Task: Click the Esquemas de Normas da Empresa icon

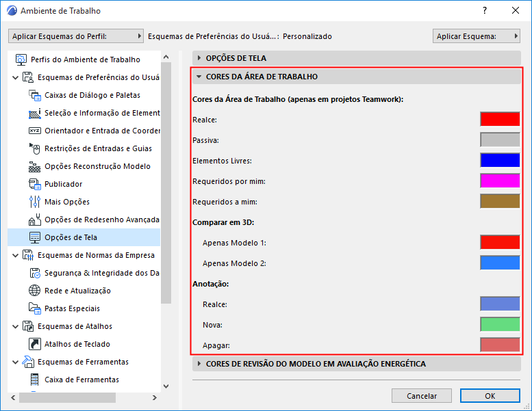Action: 28,255
